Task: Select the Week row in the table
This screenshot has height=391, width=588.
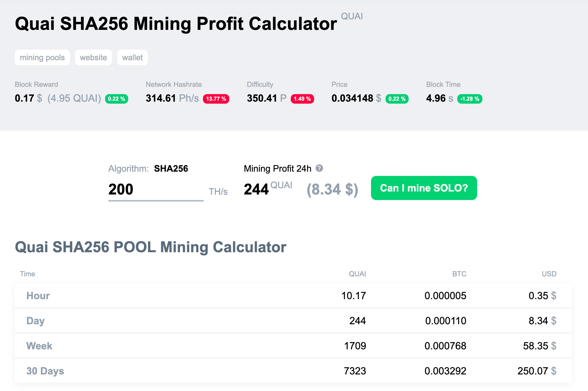Action: click(39, 346)
